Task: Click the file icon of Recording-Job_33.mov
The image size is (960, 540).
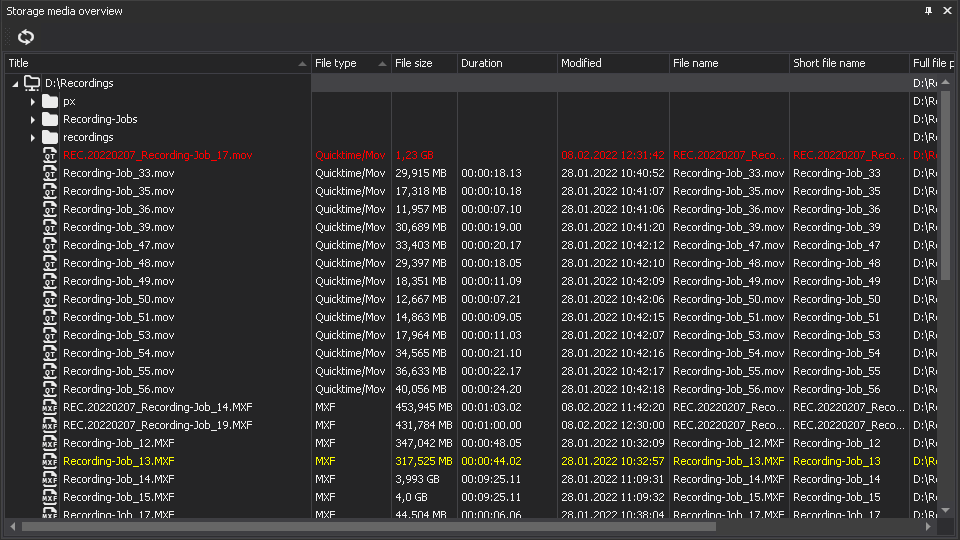Action: tap(50, 173)
